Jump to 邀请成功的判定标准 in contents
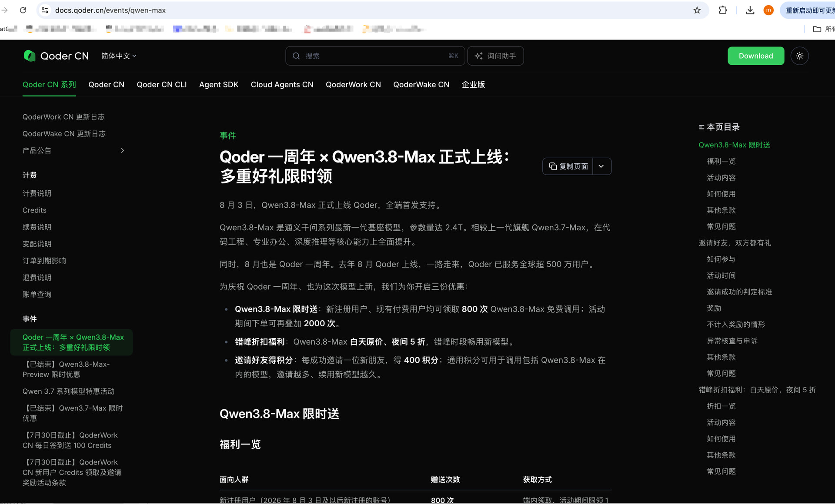The image size is (835, 504). pos(739,292)
